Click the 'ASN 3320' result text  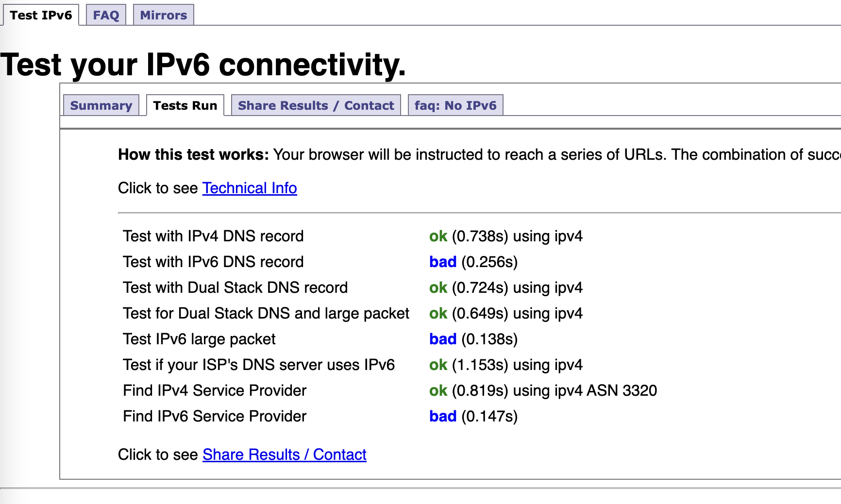click(x=622, y=390)
